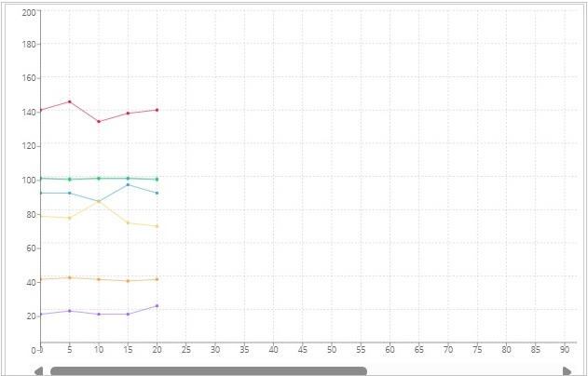Click the scrollbar right arrow below the chart
This screenshot has height=376, width=588.
click(x=567, y=371)
